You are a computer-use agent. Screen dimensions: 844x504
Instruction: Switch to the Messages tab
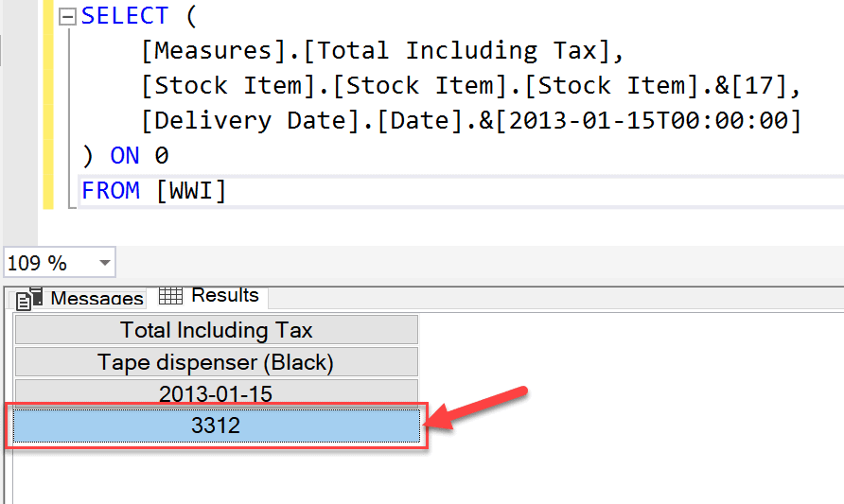tap(97, 298)
